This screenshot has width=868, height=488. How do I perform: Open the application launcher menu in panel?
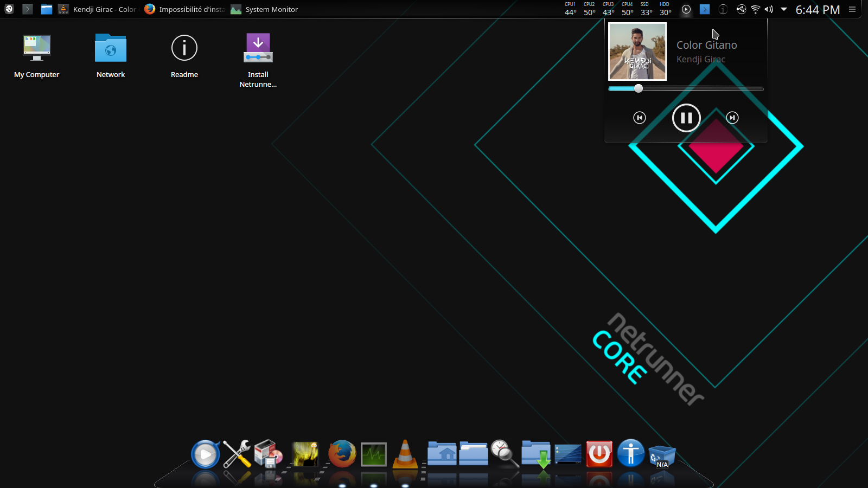pos(9,9)
